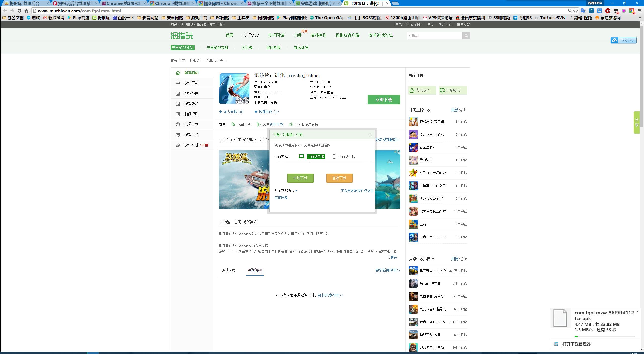This screenshot has height=354, width=644.
Task: Bookmark page with star icon
Action: click(x=576, y=11)
